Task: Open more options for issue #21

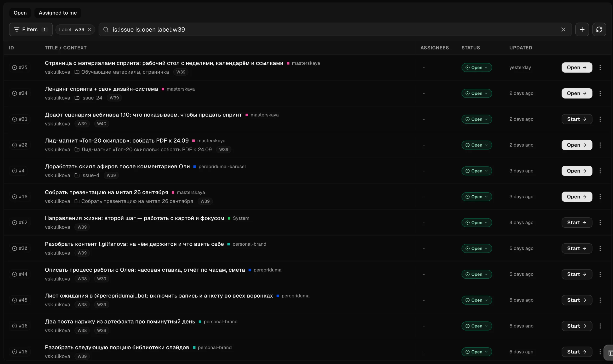Action: (600, 119)
